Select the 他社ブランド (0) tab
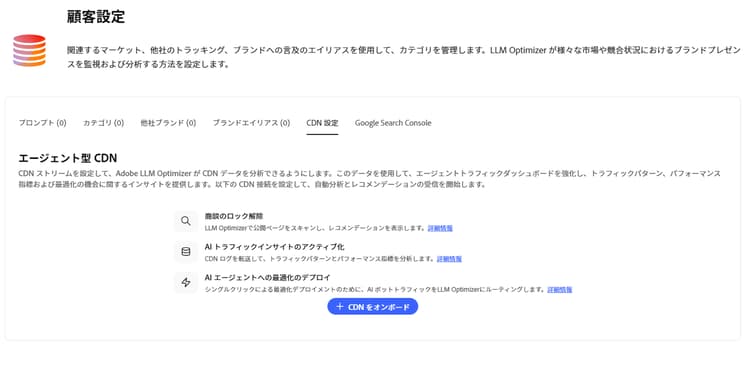 [x=168, y=123]
